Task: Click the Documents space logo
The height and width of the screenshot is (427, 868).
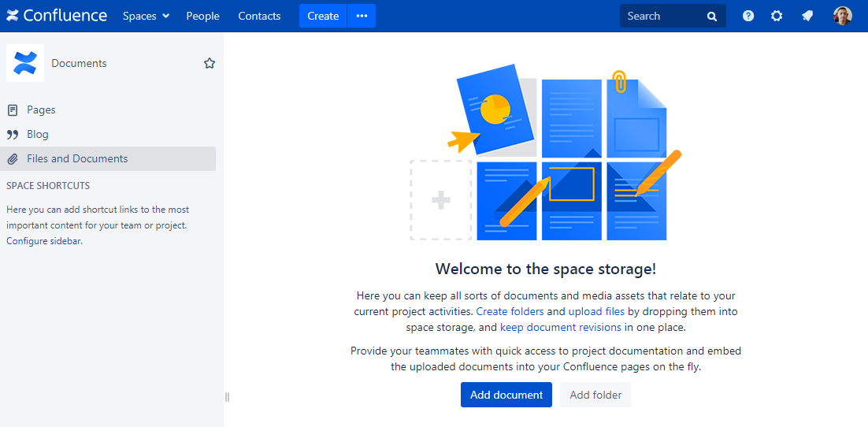Action: click(25, 63)
